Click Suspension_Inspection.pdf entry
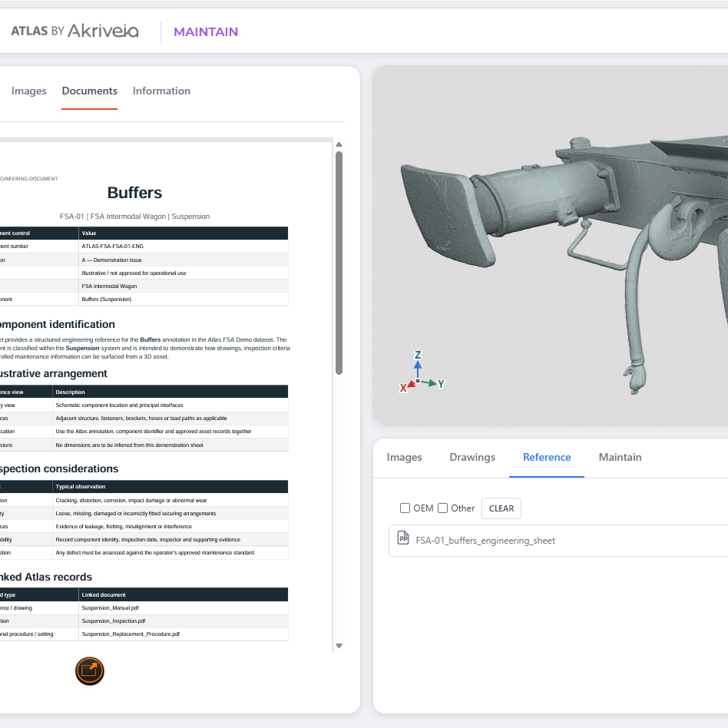Viewport: 728px width, 728px height. coord(114,620)
